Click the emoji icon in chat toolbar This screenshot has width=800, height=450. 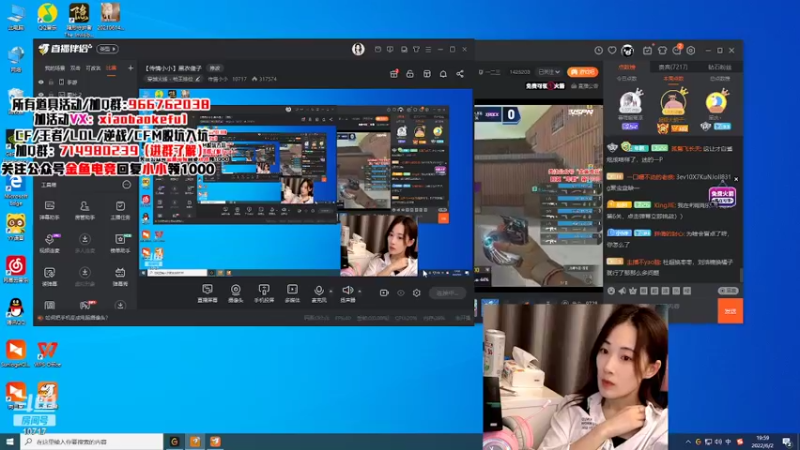(x=611, y=291)
